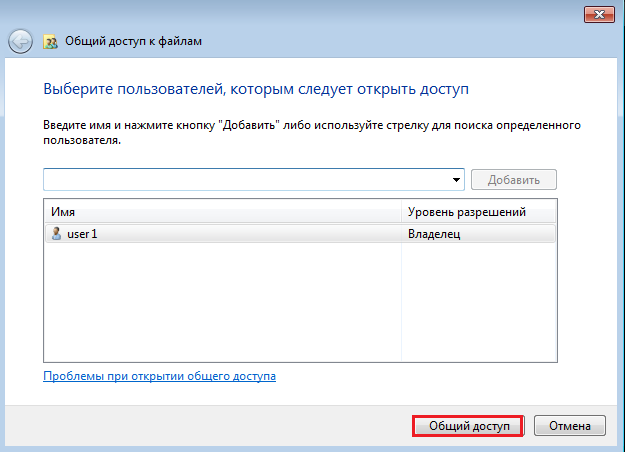
Task: Open the user name dropdown arrow
Action: pos(457,180)
